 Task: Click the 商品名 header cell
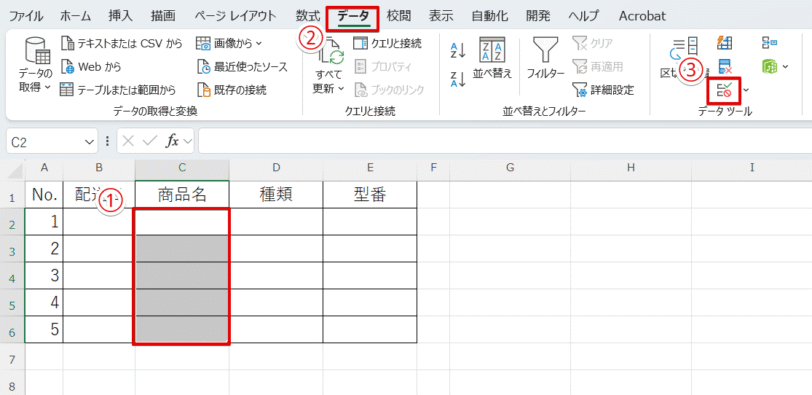(182, 195)
